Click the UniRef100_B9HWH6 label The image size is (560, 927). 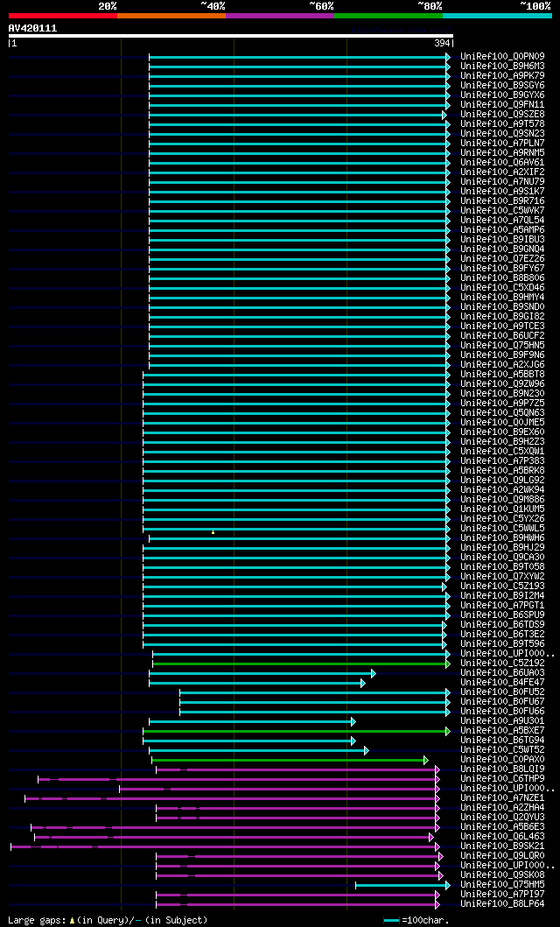click(x=503, y=538)
